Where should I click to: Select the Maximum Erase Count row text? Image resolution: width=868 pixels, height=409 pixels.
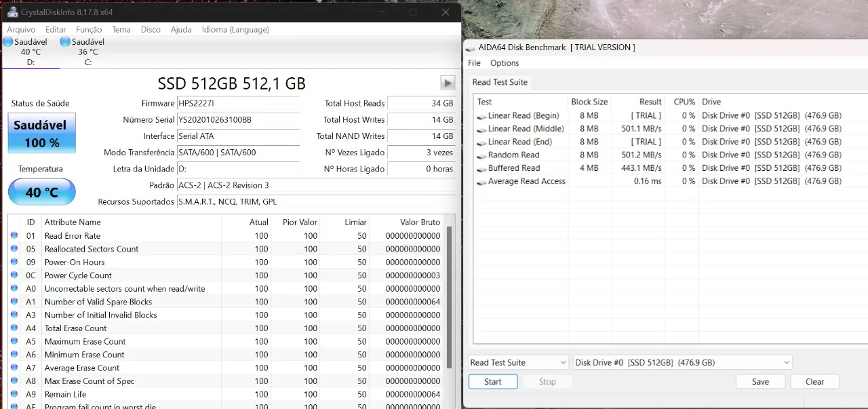(85, 342)
